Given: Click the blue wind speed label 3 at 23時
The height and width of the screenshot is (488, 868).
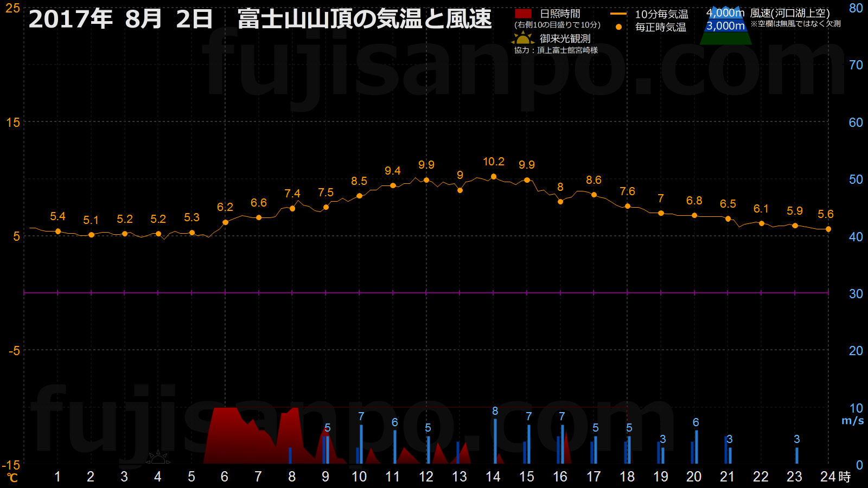Looking at the screenshot, I should [x=796, y=439].
